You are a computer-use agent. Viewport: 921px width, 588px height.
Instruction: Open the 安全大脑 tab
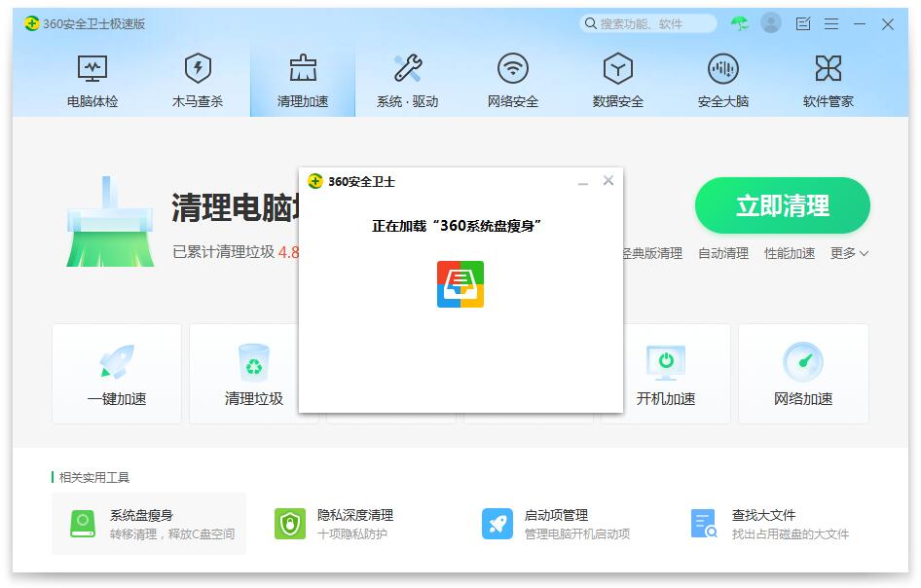[x=723, y=81]
